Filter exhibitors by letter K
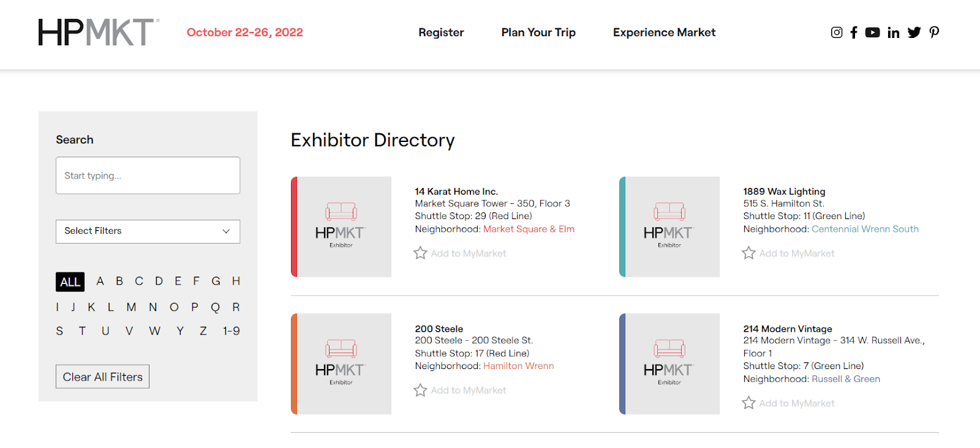 coord(91,307)
